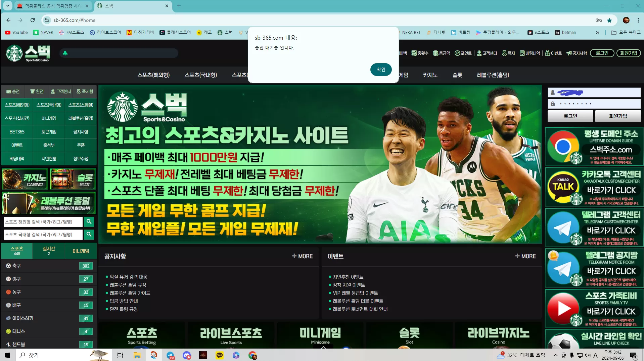
Task: Close the 스벅 tab
Action: [167, 6]
